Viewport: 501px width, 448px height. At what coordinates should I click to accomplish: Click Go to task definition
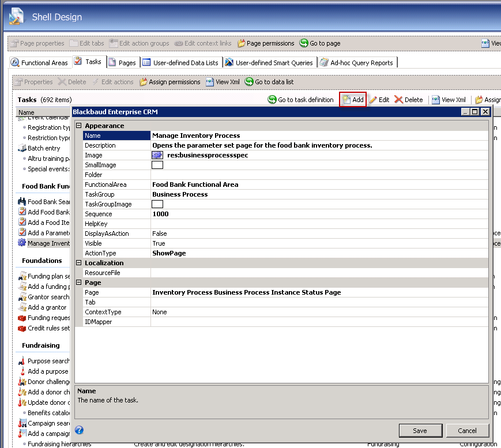click(x=301, y=100)
